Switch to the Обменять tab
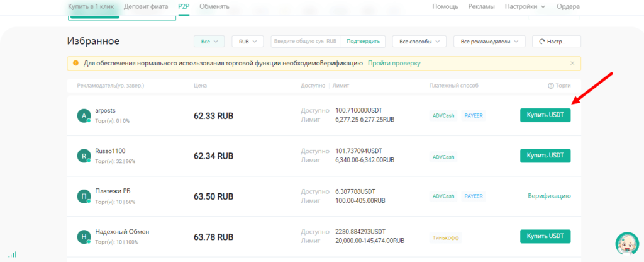Image resolution: width=644 pixels, height=262 pixels. point(214,6)
